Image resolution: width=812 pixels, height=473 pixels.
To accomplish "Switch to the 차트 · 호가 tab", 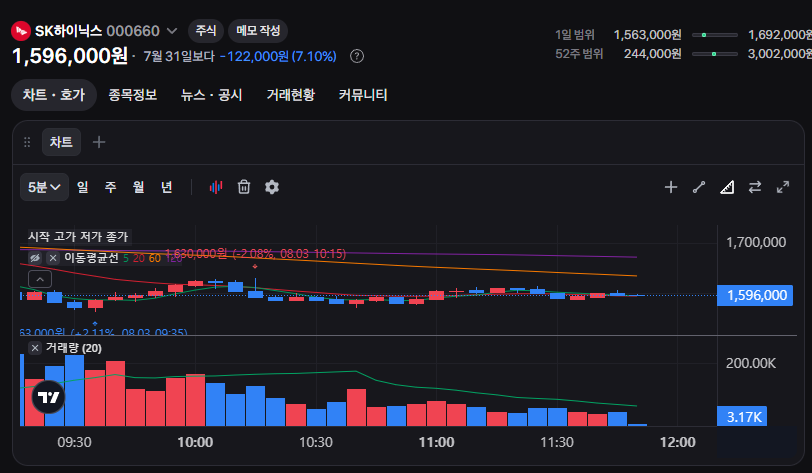I will [54, 95].
